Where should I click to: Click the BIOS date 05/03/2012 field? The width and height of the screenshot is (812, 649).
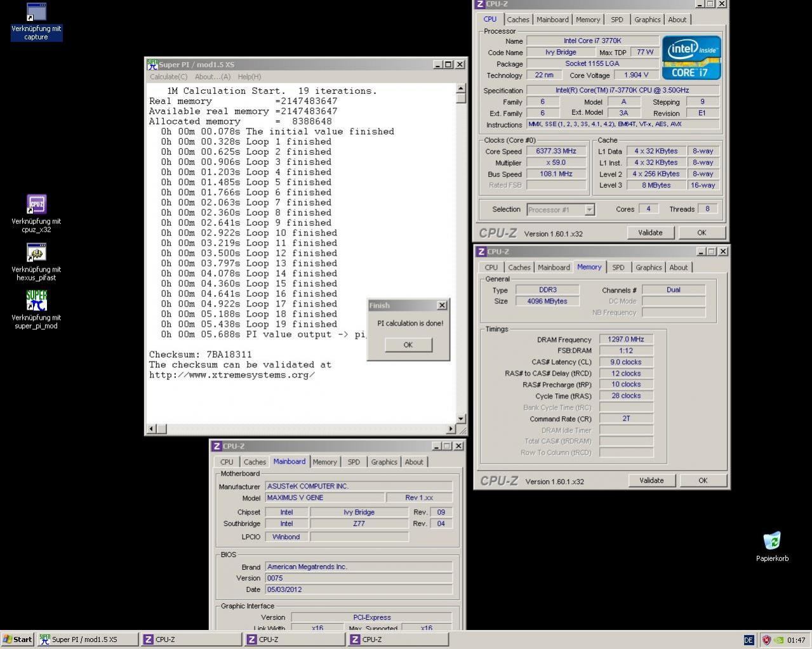pyautogui.click(x=359, y=589)
